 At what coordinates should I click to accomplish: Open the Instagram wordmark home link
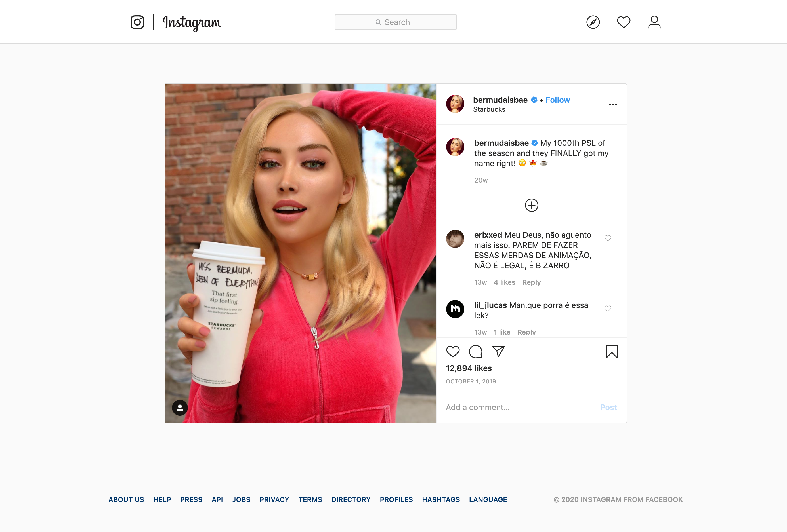click(192, 23)
